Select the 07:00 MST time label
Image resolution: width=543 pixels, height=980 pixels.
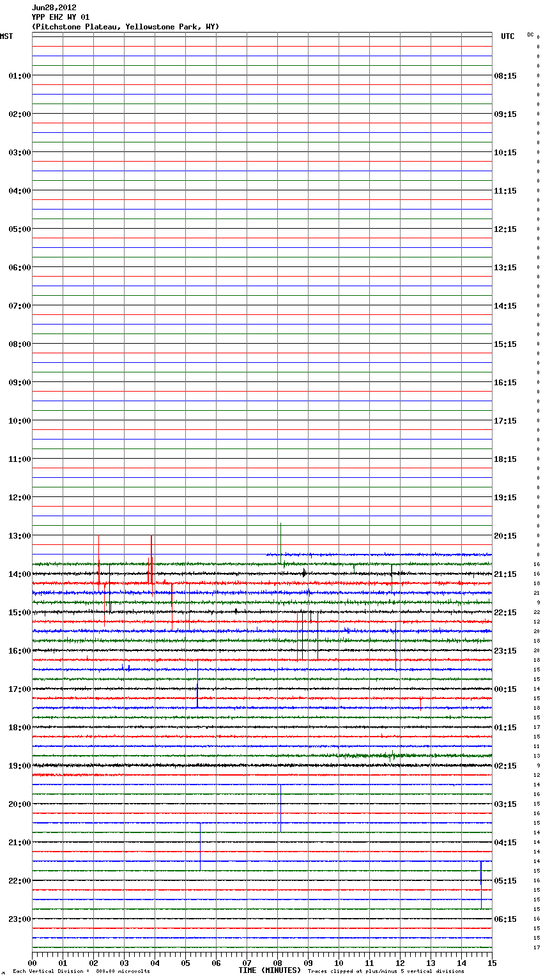tap(20, 306)
